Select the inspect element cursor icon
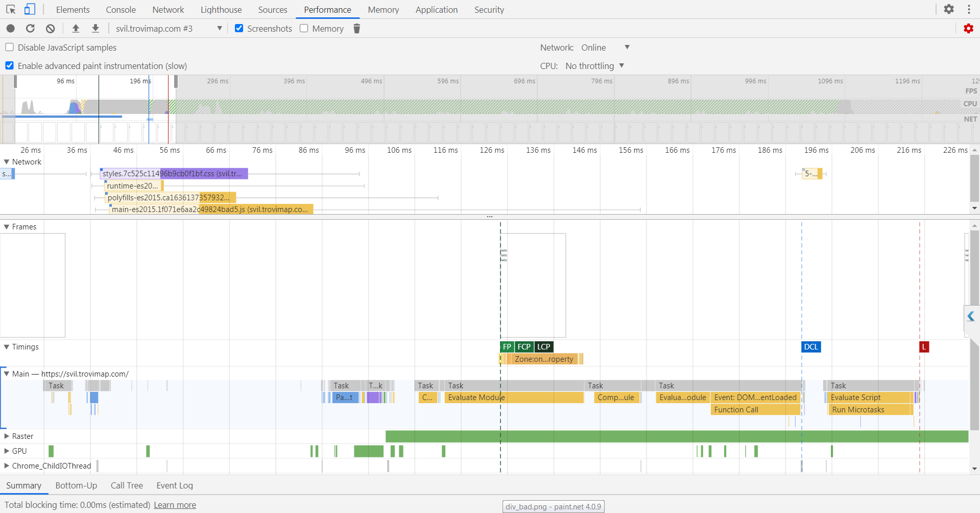The height and width of the screenshot is (513, 980). [11, 9]
